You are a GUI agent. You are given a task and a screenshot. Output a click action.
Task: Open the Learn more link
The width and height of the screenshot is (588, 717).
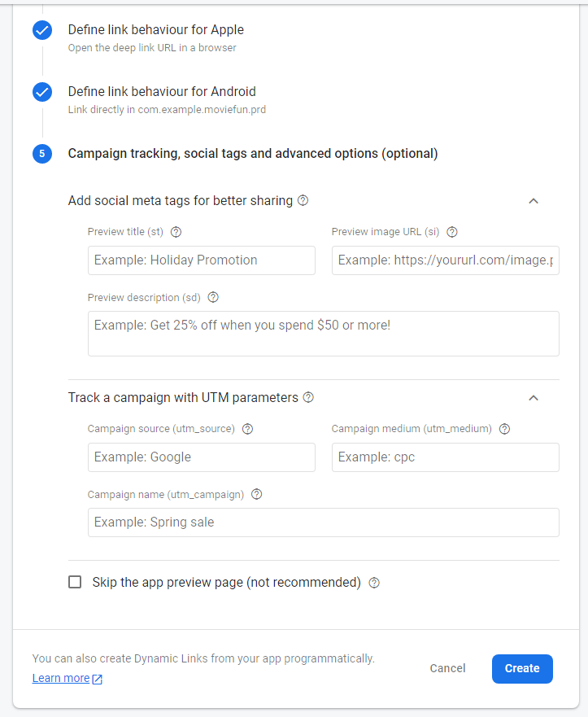(62, 678)
